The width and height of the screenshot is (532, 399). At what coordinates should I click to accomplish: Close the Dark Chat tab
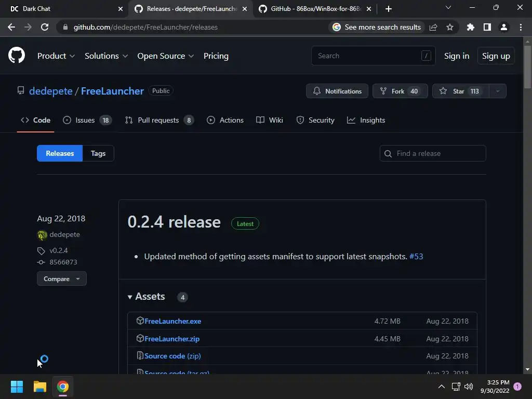point(121,9)
